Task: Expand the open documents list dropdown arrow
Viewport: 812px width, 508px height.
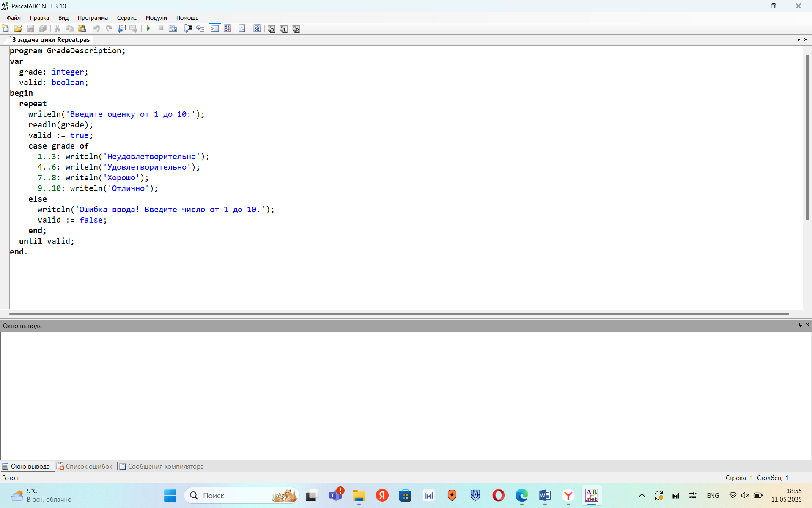Action: (x=799, y=40)
